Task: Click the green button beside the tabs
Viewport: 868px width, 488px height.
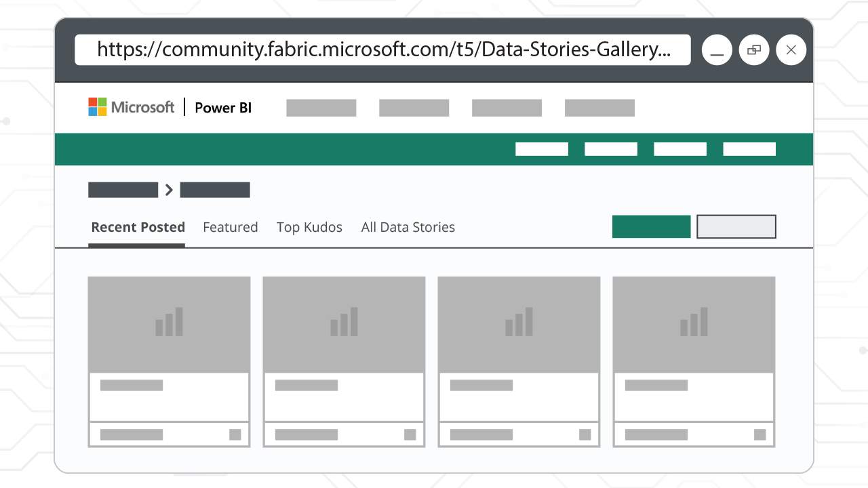Action: click(x=651, y=226)
